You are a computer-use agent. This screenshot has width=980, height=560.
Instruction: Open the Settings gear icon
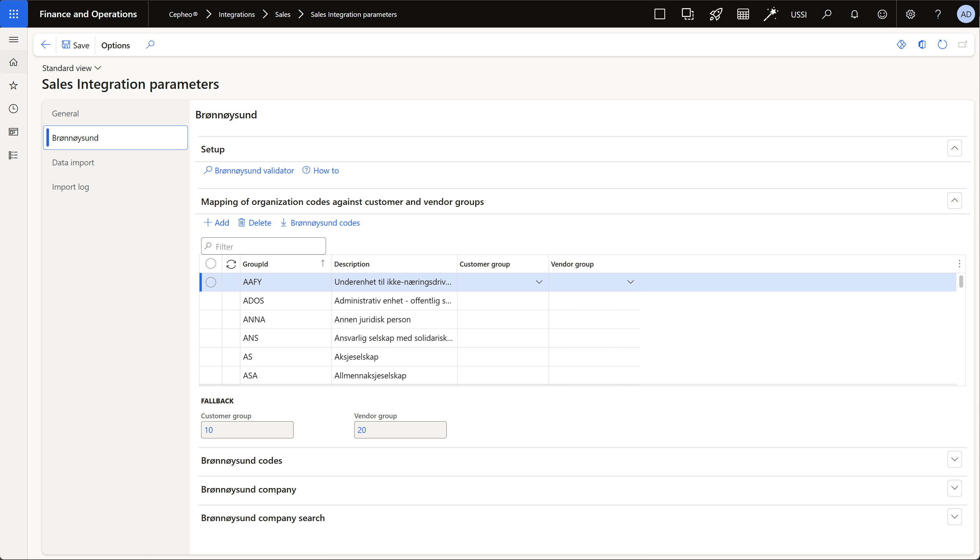pyautogui.click(x=910, y=14)
